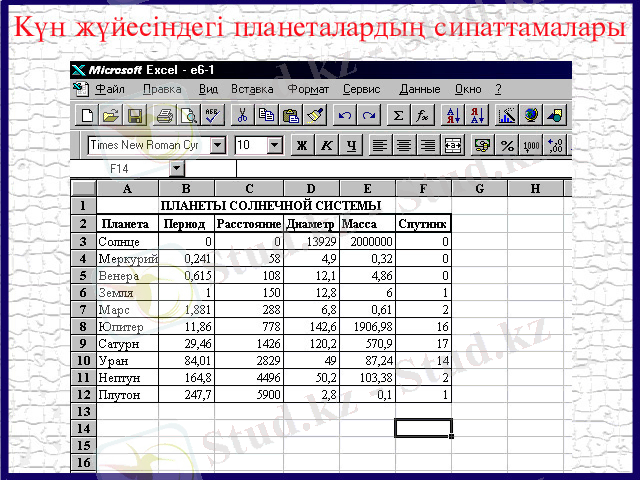The image size is (640, 480).
Task: Open the Файл menu
Action: pos(110,89)
